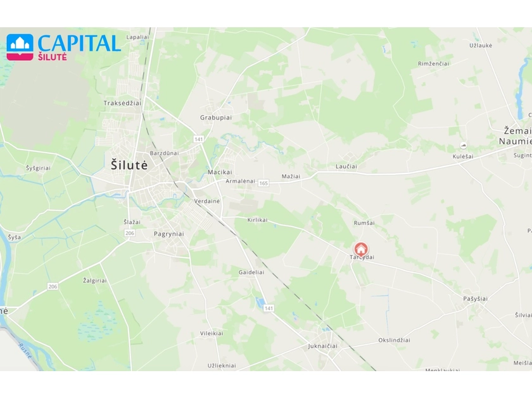Viewport: 532px width, 399px height.
Task: Click the small landmark icon above Kulėšai
Action: (463, 146)
